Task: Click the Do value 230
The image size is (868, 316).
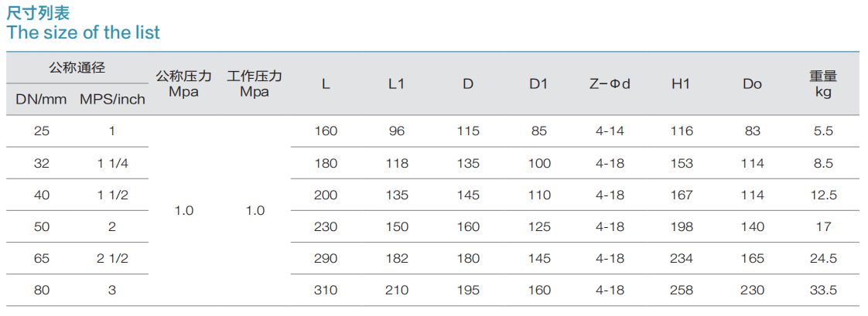Action: [x=752, y=290]
